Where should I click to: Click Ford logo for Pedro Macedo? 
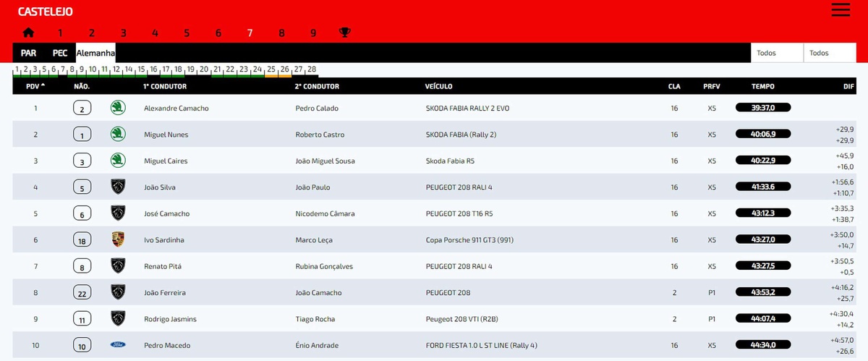pos(117,345)
